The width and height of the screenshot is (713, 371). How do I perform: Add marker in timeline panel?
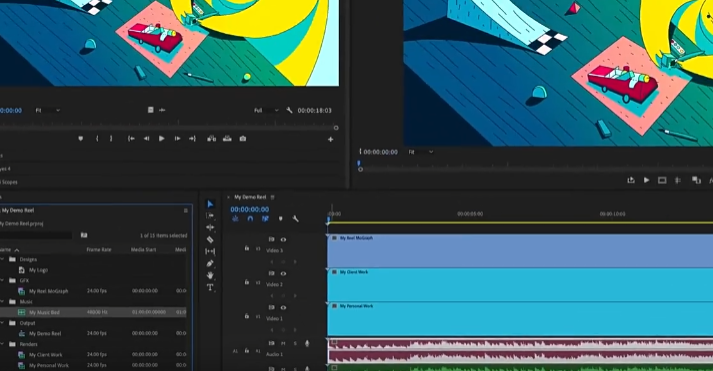281,219
